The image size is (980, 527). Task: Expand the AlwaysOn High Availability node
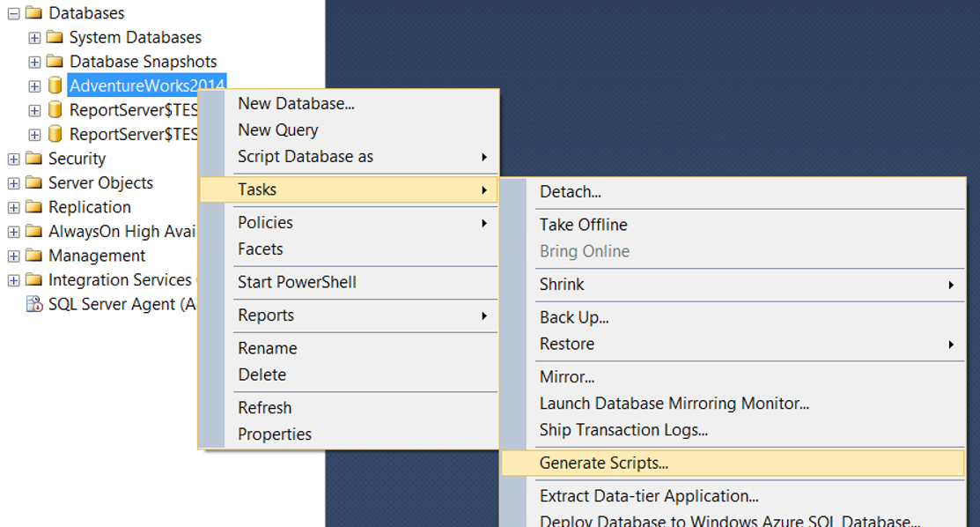(13, 232)
